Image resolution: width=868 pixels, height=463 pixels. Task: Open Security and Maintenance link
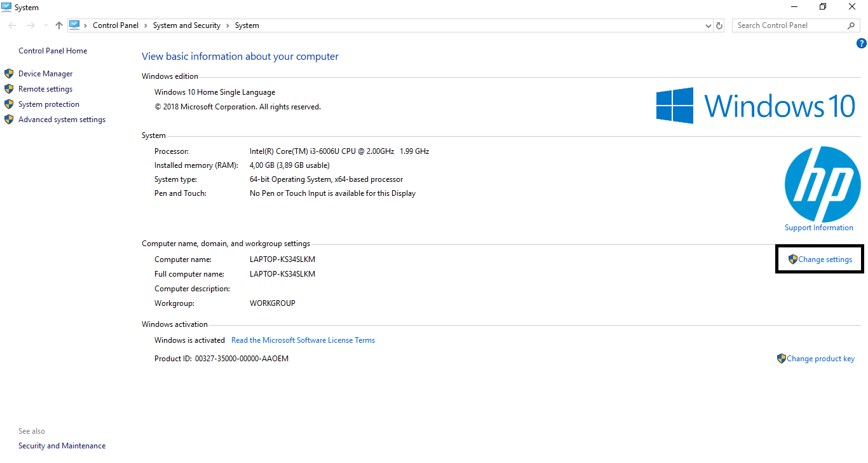click(x=62, y=446)
